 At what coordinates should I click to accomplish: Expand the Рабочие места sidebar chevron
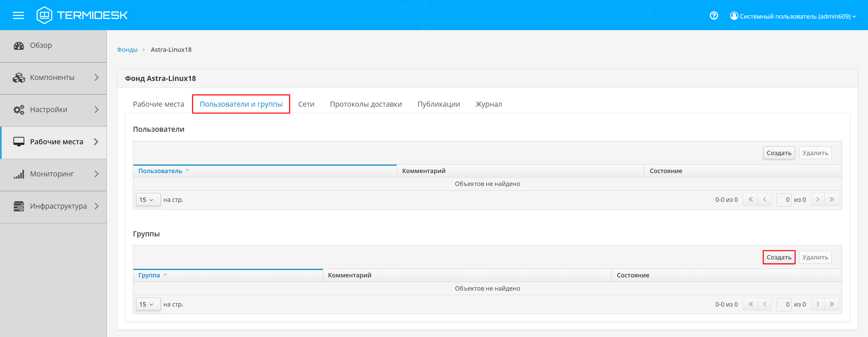point(96,142)
